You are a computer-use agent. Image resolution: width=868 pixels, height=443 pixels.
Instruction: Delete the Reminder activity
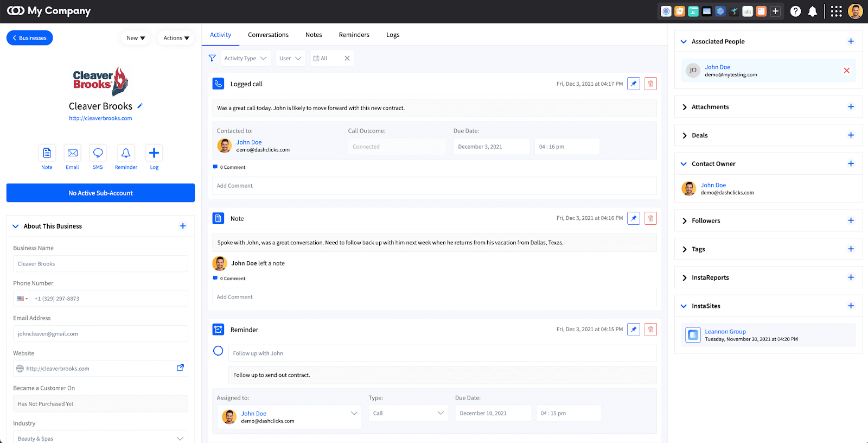(x=650, y=330)
